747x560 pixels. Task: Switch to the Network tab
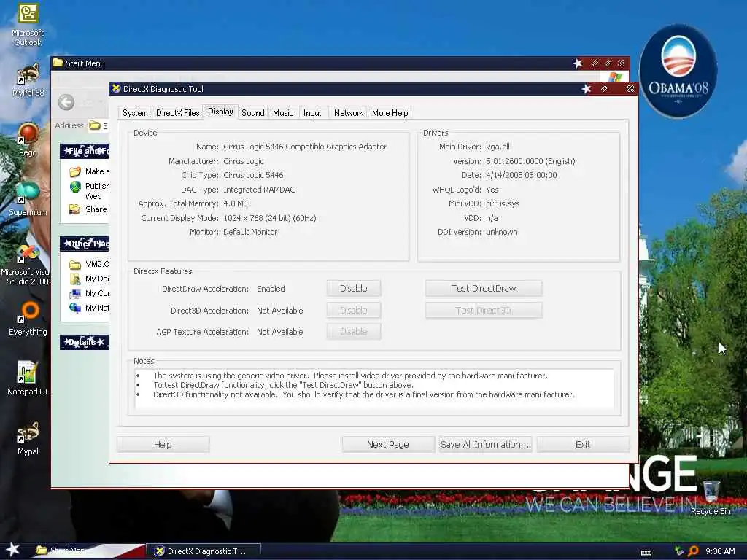click(348, 113)
